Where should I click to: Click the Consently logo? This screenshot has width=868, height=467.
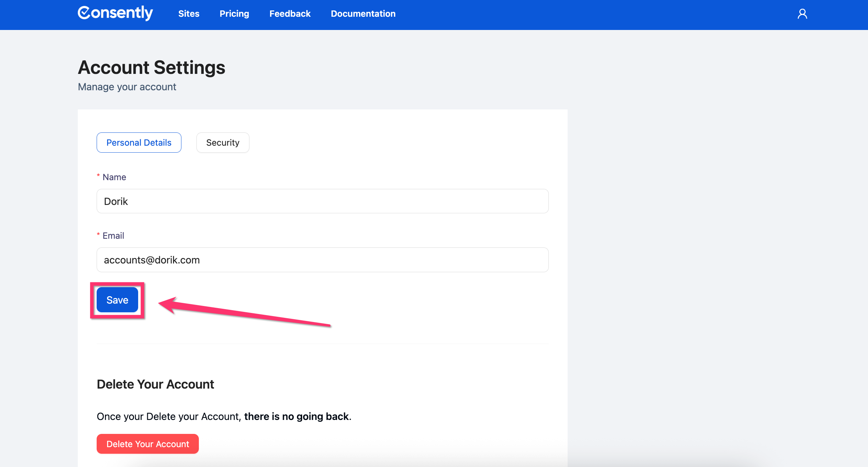coord(115,13)
